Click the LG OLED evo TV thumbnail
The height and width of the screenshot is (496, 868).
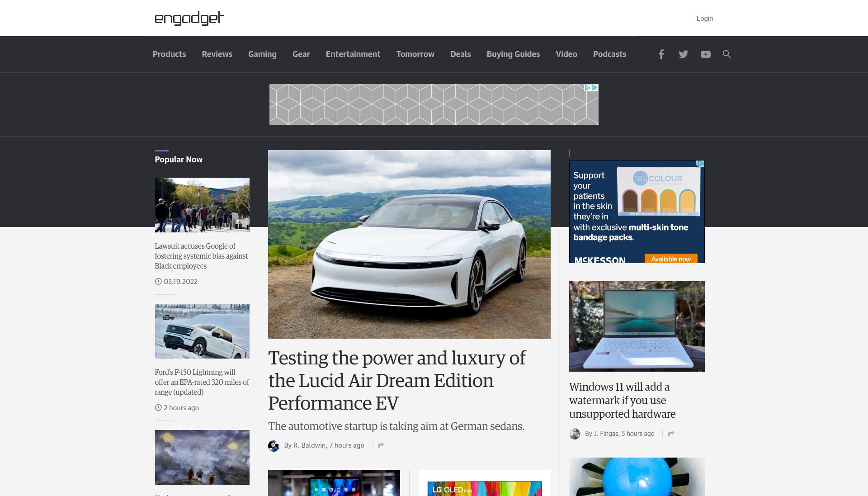(x=484, y=483)
